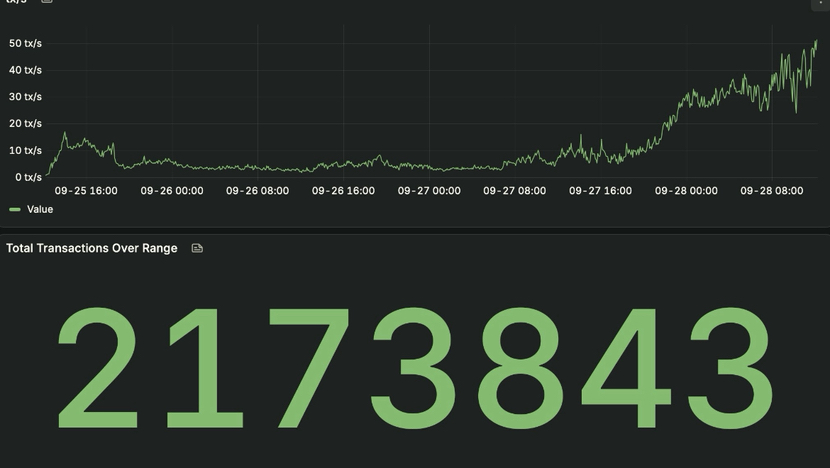The width and height of the screenshot is (830, 468).
Task: Open the Total Transactions Over Range panel title
Action: 92,248
